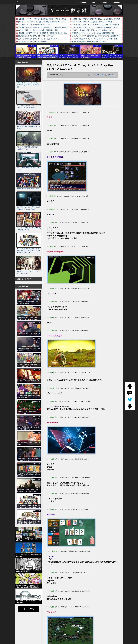Open the No Man's Sky screenshot image
This screenshot has height=644, width=138.
click(71, 353)
